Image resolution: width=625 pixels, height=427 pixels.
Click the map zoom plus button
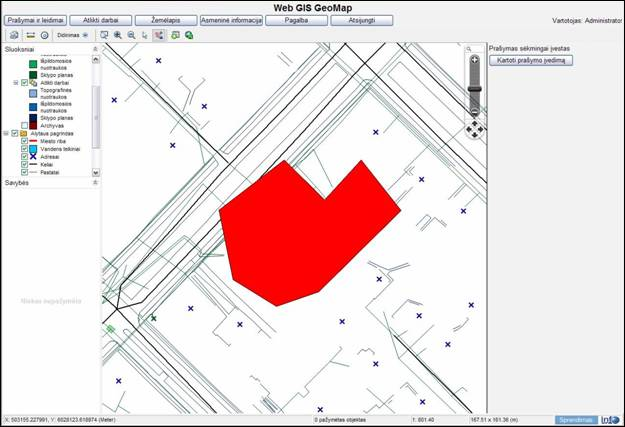[x=474, y=60]
